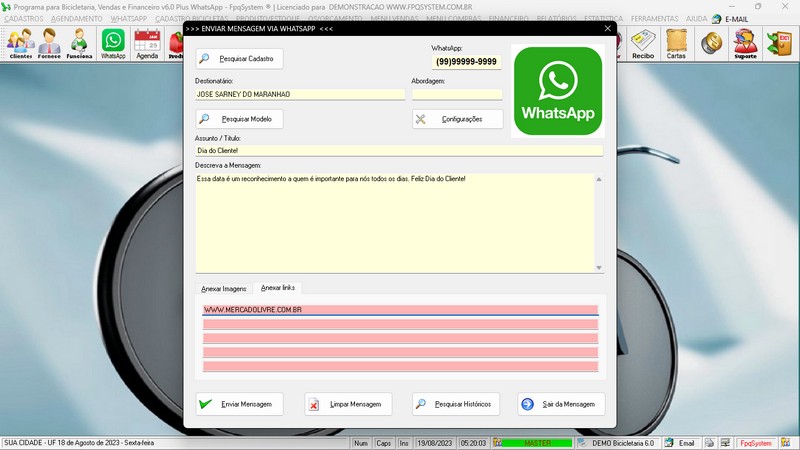Viewport: 800px width, 450px height.
Task: Click the third empty link field
Action: (401, 338)
